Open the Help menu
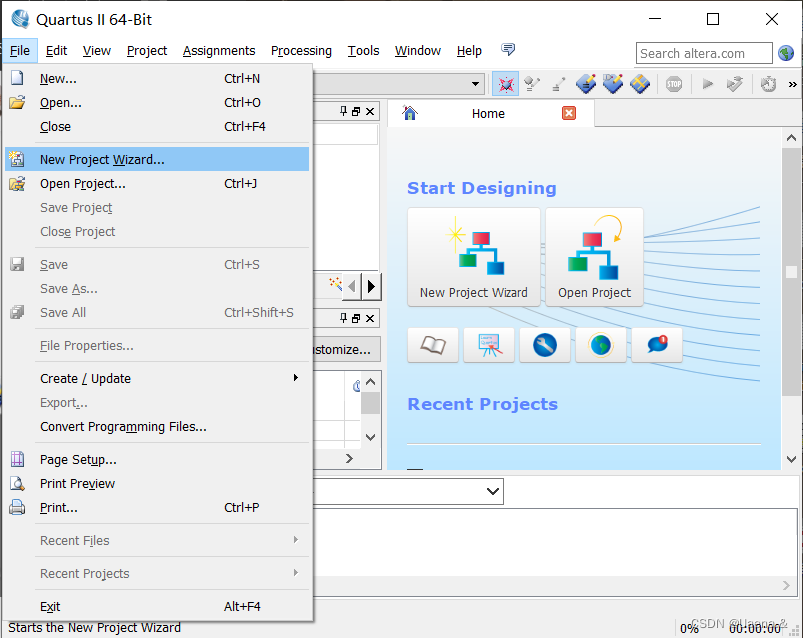The height and width of the screenshot is (638, 803). [x=469, y=51]
